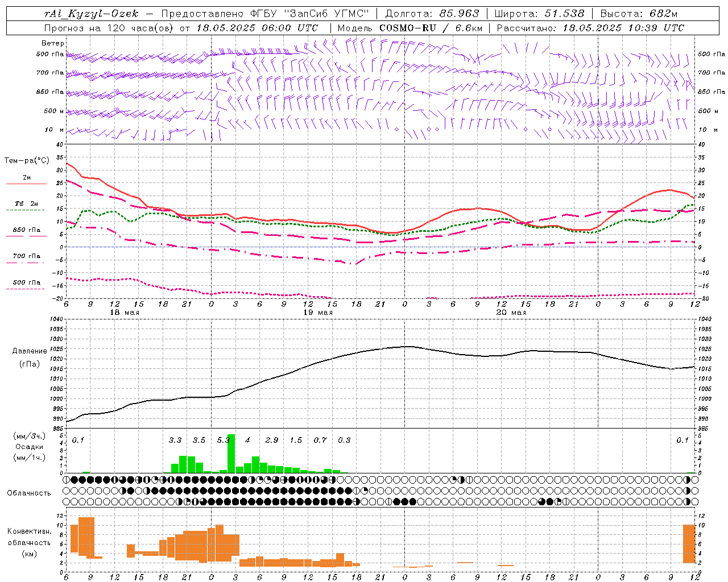Click the Td 2м dew point legend entry

[27, 203]
